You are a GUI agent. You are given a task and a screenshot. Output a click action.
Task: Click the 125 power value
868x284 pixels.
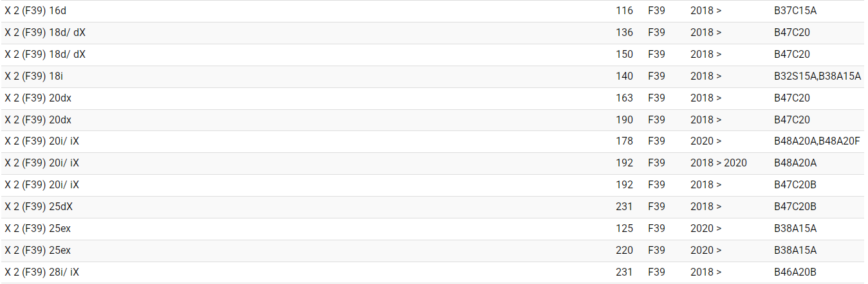coord(624,229)
